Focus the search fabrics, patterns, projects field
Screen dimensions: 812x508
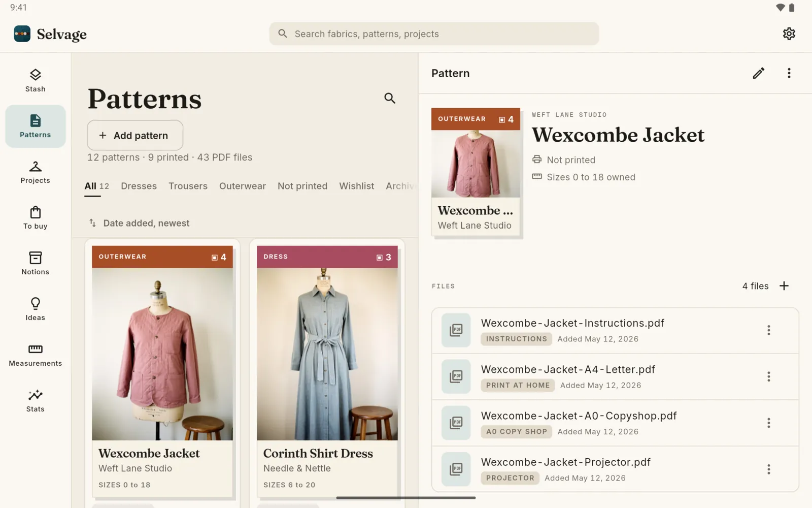click(x=434, y=34)
